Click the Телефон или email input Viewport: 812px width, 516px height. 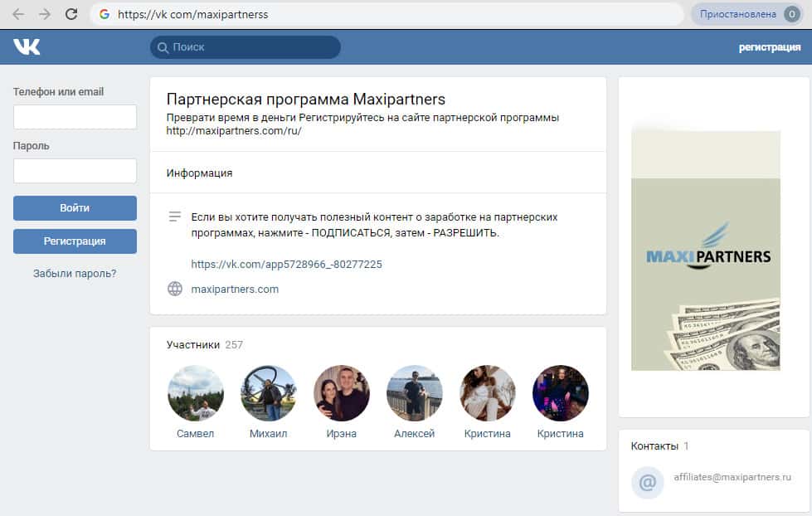[x=75, y=117]
